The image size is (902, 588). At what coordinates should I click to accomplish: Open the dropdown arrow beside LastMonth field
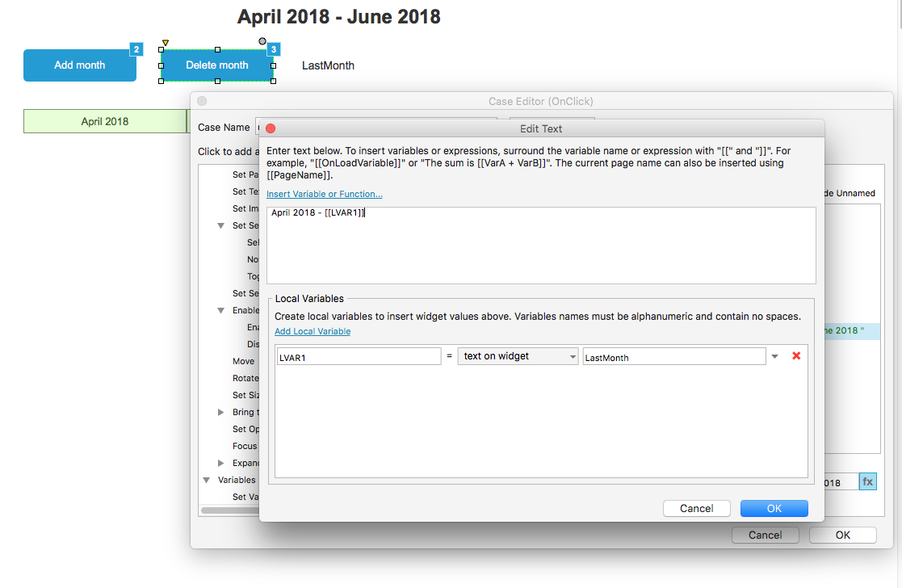pos(775,356)
